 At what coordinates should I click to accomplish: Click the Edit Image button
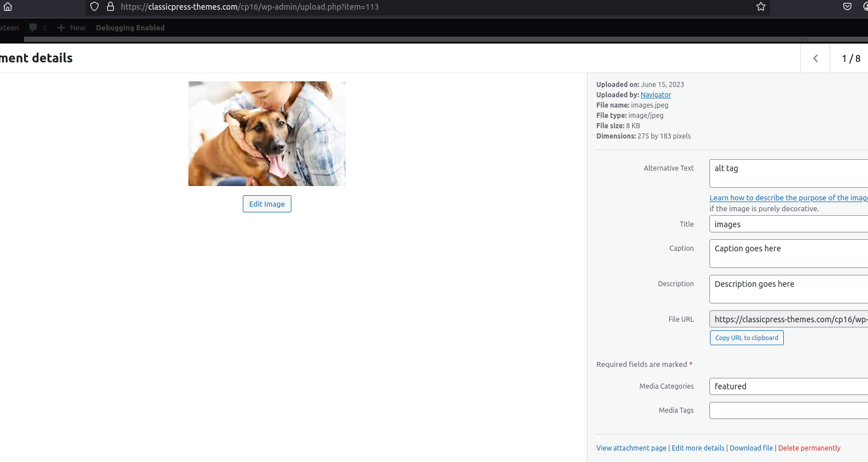pyautogui.click(x=267, y=204)
